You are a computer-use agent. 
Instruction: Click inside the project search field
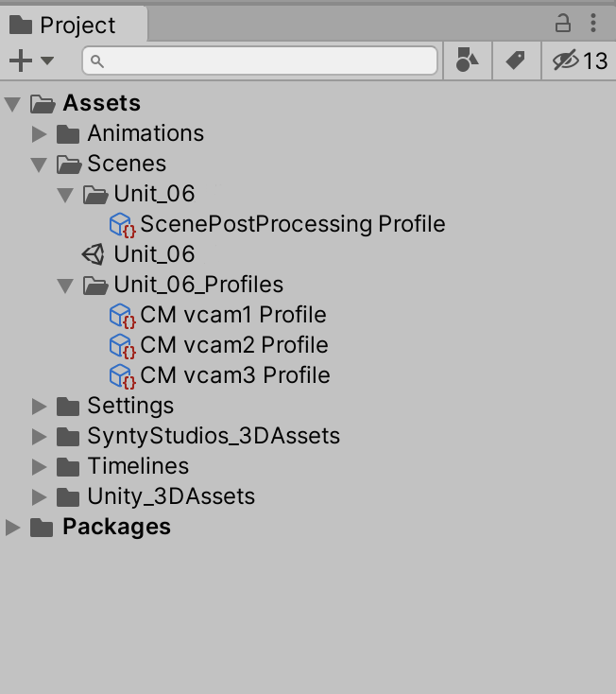265,61
